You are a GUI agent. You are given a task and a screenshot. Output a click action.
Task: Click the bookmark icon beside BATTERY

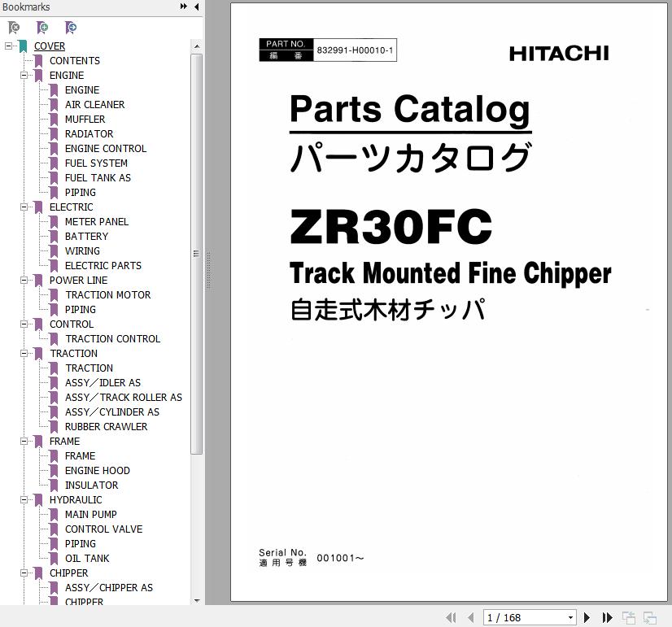pos(54,237)
